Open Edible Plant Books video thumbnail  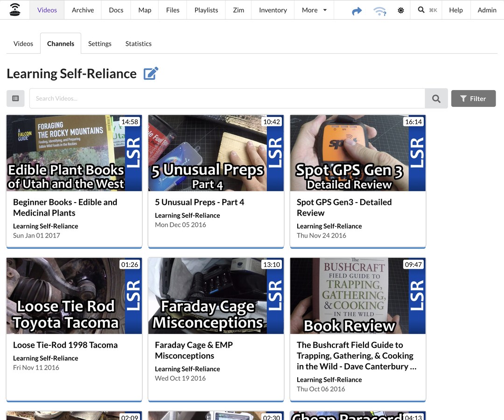coord(74,153)
